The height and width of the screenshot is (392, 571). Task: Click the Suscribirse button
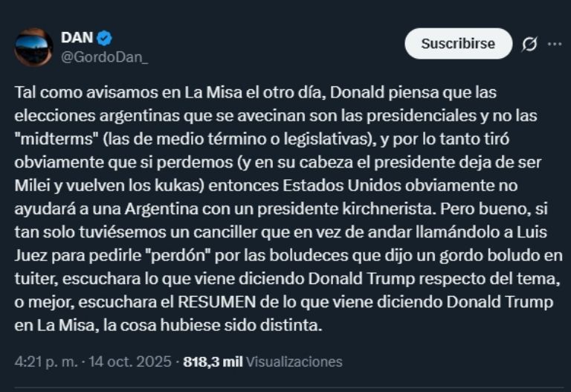(458, 44)
